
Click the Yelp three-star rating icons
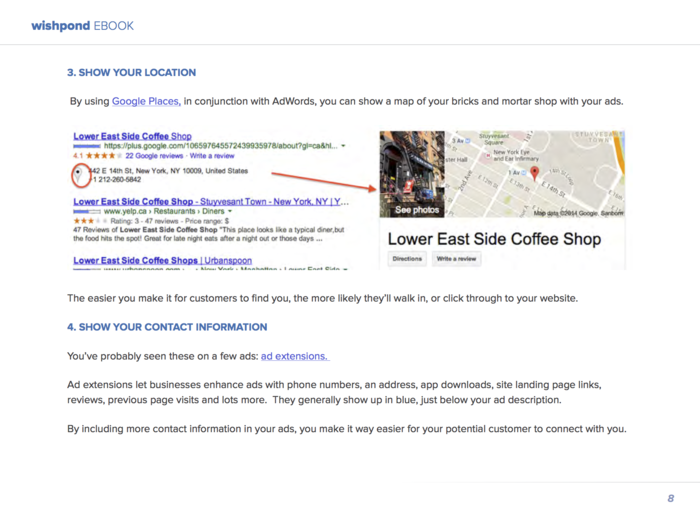tap(87, 221)
